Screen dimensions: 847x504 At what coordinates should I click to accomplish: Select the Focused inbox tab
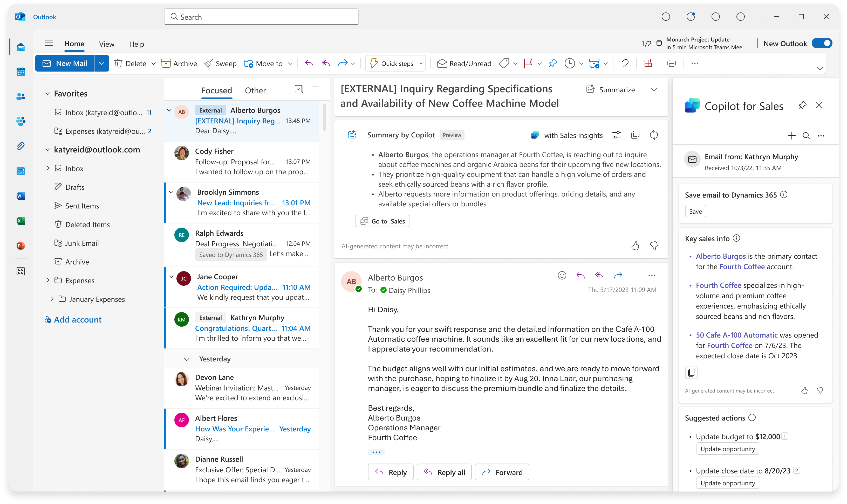[x=216, y=91]
